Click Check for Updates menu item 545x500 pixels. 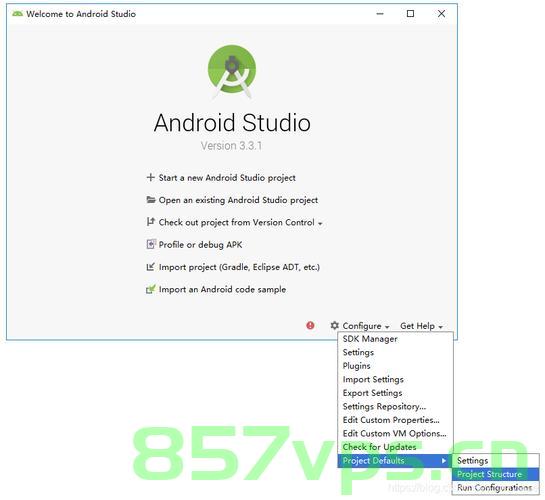pyautogui.click(x=395, y=447)
